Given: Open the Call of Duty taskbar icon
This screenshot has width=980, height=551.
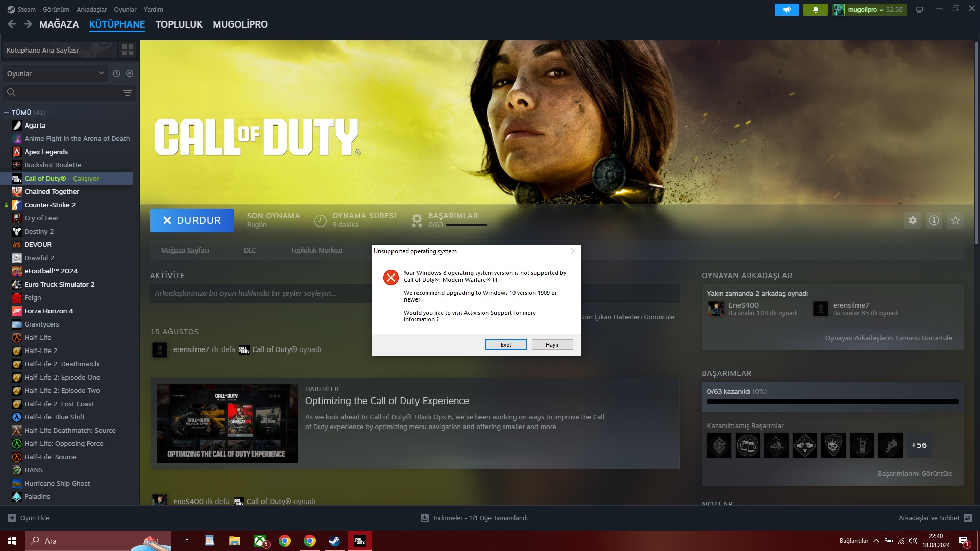Looking at the screenshot, I should [360, 541].
